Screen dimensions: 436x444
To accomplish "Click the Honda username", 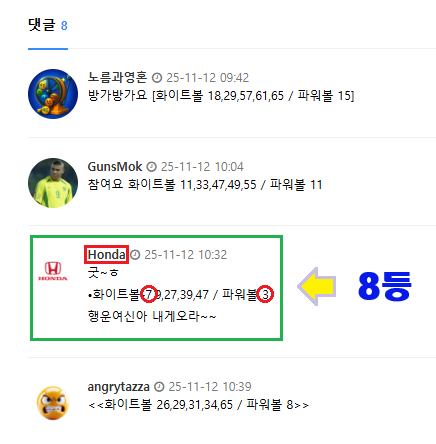I will [x=107, y=255].
